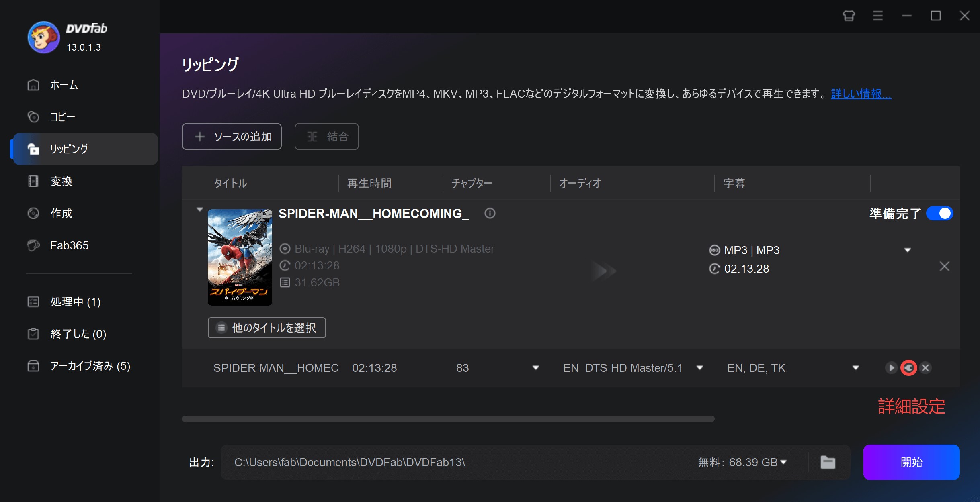This screenshot has width=980, height=502.
Task: Show the 終了した (0) finished list
Action: coord(85,334)
